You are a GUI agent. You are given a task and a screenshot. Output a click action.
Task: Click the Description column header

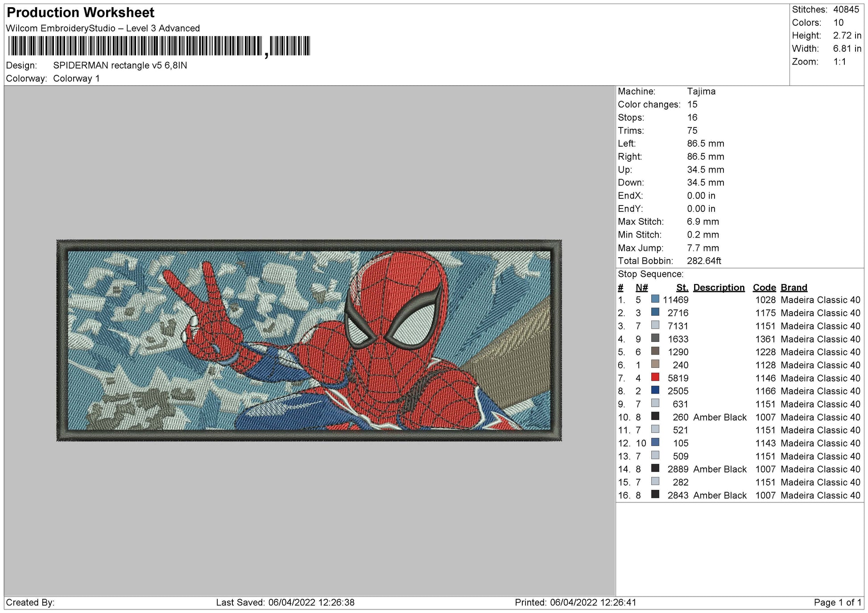coord(719,288)
